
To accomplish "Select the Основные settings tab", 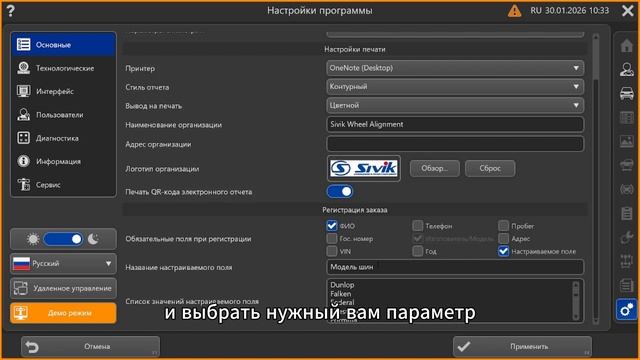I will coord(64,44).
